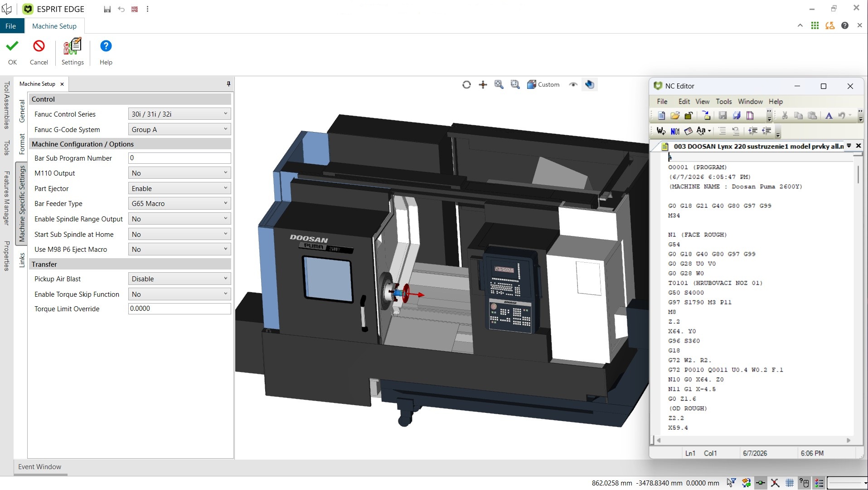Image resolution: width=868 pixels, height=490 pixels.
Task: Confirm machine setup with the OK checkmark
Action: click(12, 52)
